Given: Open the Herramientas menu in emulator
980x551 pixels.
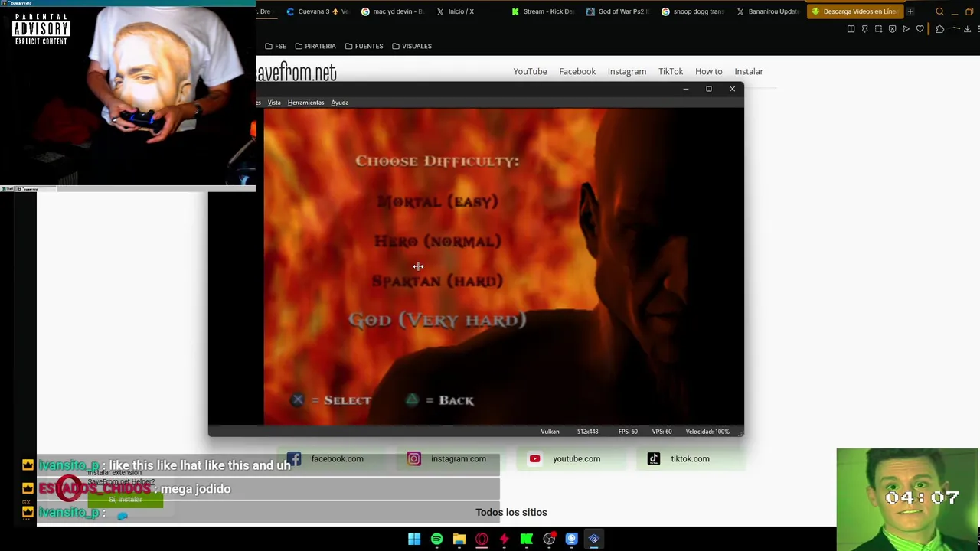Looking at the screenshot, I should [305, 103].
